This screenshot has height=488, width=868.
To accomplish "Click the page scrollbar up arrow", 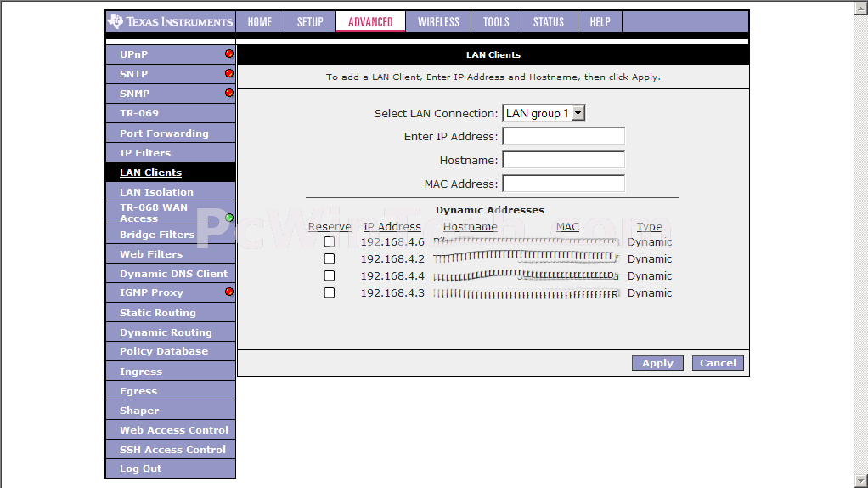I will coord(861,9).
